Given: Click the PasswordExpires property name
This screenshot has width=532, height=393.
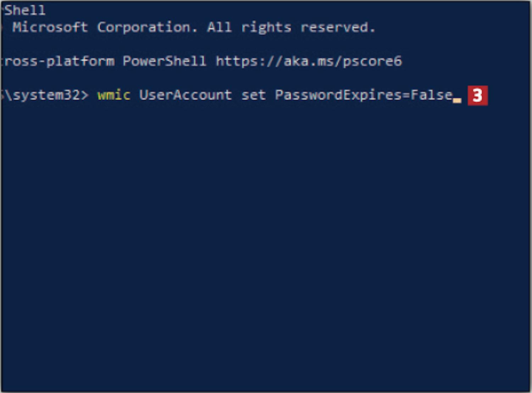Looking at the screenshot, I should click(338, 95).
